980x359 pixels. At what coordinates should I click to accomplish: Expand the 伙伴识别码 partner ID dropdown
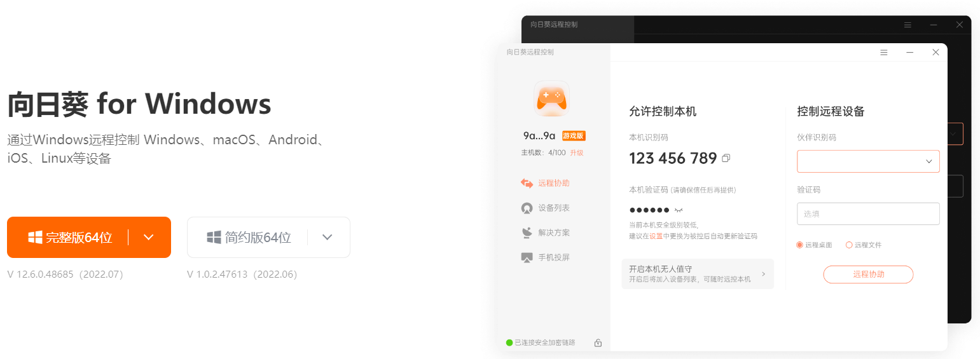[928, 161]
